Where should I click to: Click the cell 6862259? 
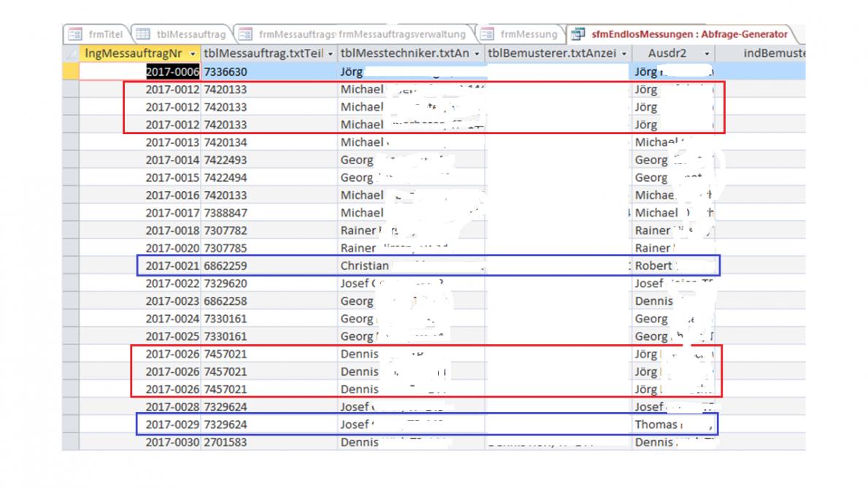(x=269, y=266)
